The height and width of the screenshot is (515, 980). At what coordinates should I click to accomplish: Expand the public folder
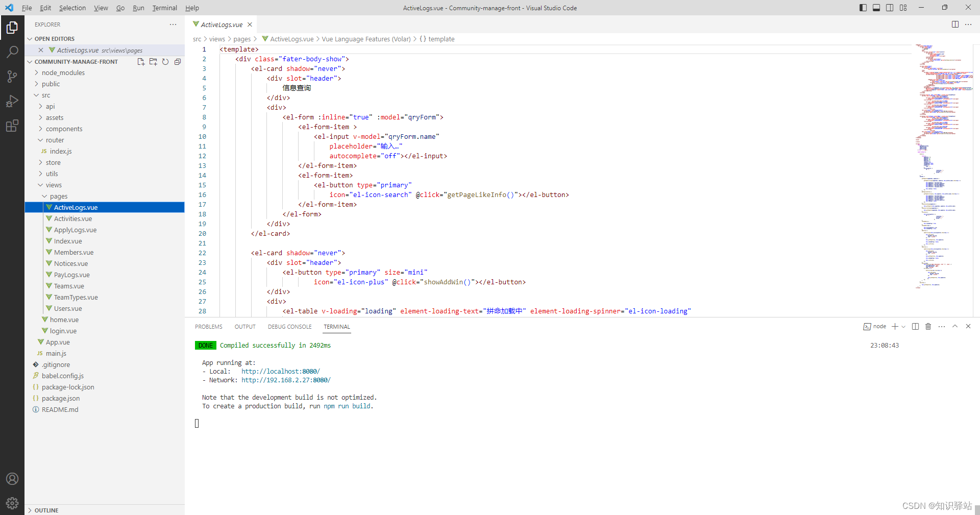point(105,84)
